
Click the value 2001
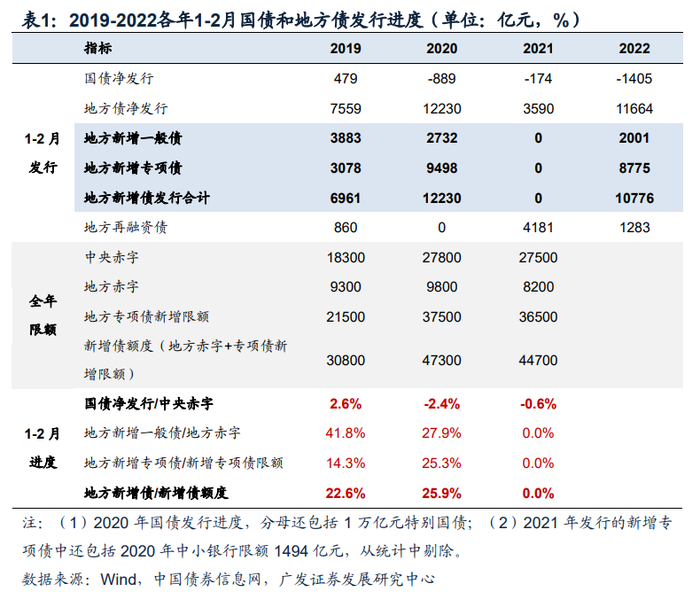[x=634, y=138]
